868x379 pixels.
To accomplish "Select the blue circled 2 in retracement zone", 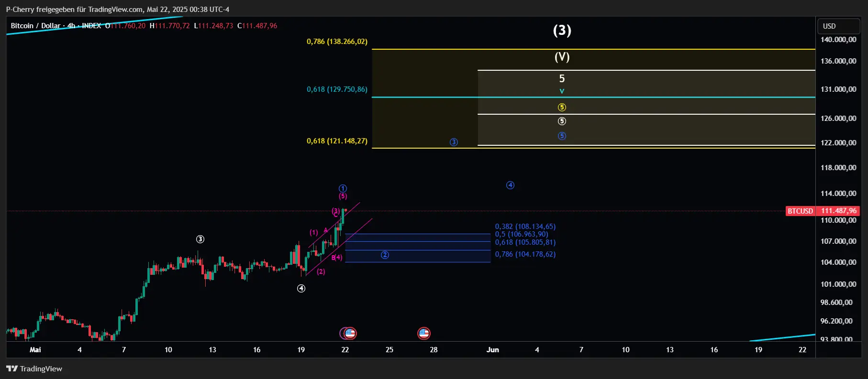I will pos(385,255).
